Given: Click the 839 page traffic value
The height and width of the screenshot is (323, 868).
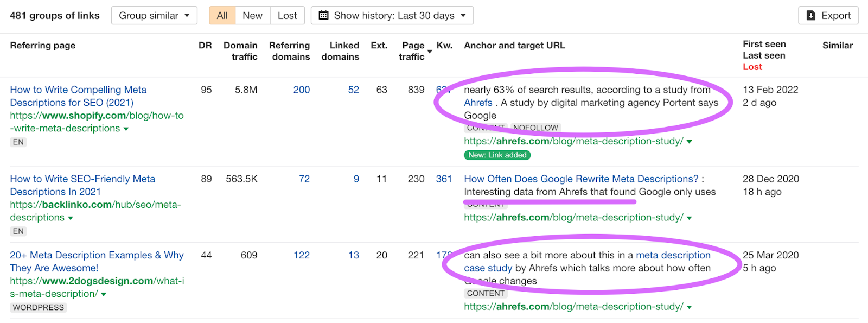Looking at the screenshot, I should 416,90.
